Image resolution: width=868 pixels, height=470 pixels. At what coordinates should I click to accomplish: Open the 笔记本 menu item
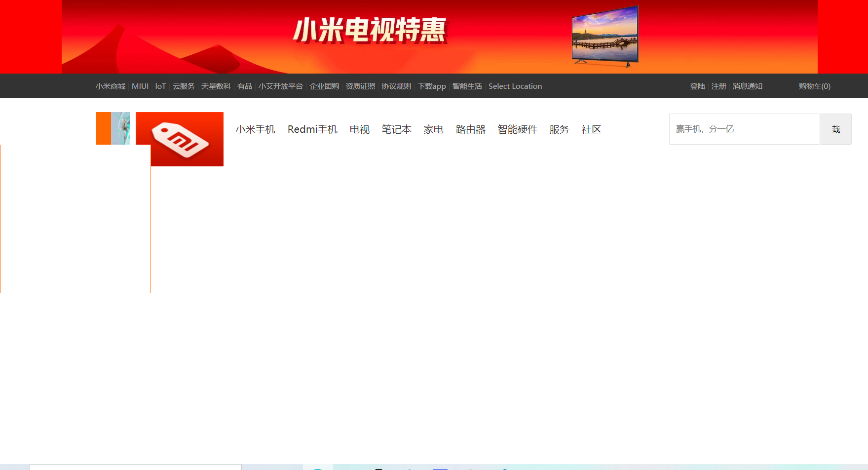tap(397, 129)
